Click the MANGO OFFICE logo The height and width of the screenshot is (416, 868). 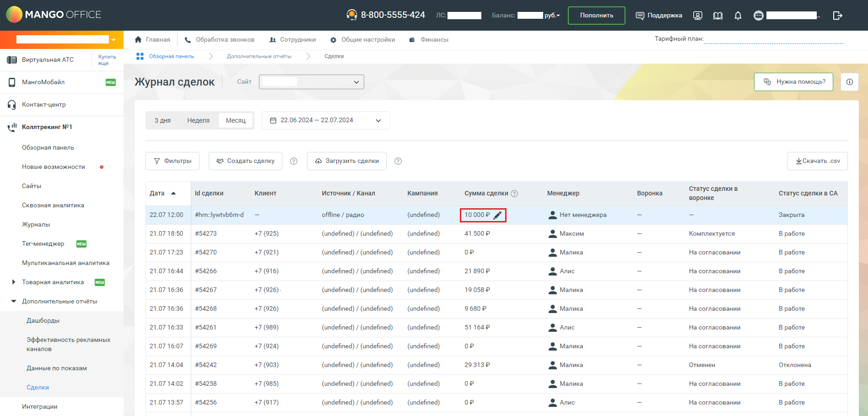[54, 15]
